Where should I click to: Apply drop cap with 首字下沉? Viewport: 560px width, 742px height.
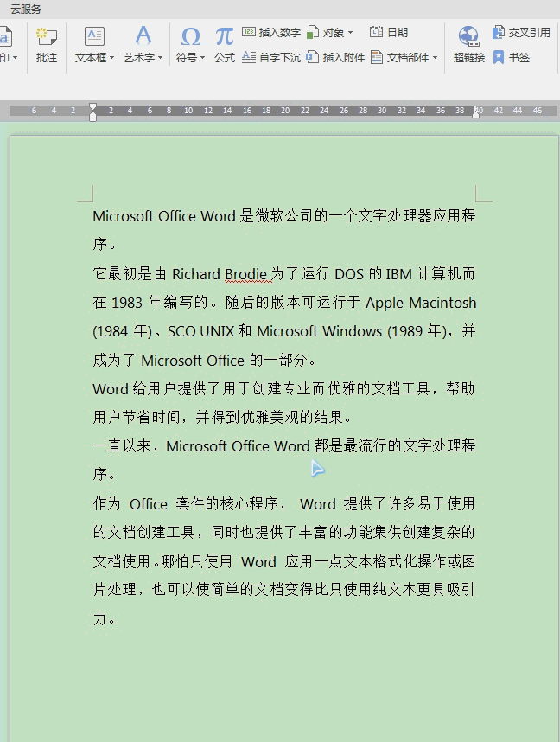point(271,58)
